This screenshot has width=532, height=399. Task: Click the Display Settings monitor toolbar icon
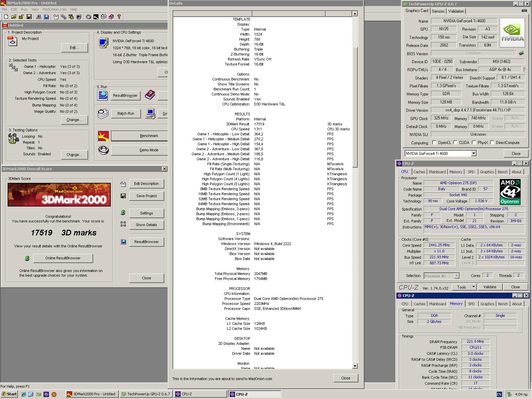(78, 17)
